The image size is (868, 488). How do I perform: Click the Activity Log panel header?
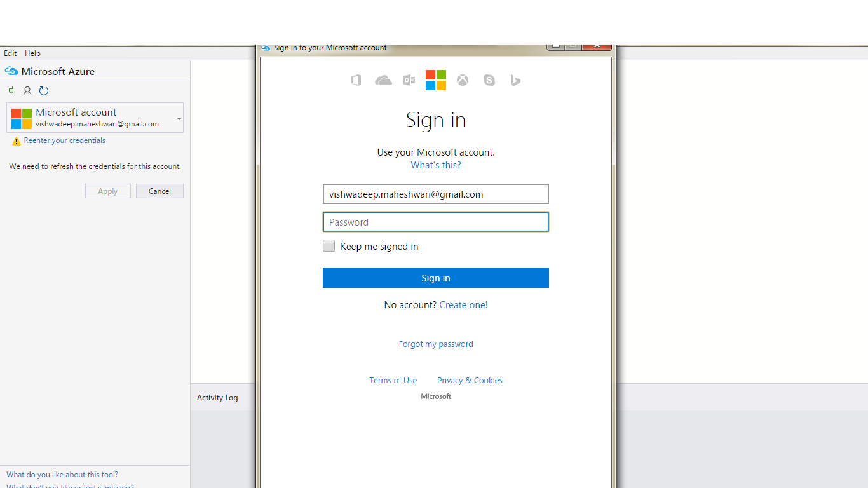(x=217, y=398)
